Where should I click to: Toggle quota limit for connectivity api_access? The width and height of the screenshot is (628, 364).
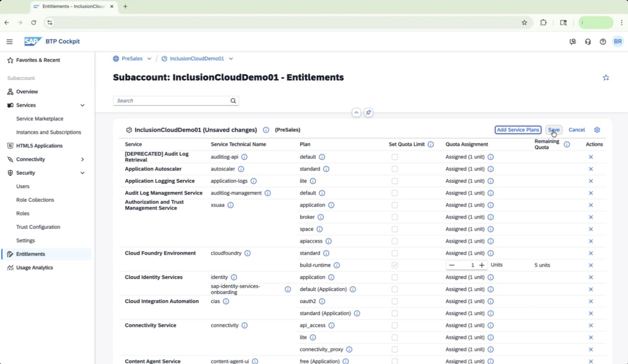coord(395,325)
